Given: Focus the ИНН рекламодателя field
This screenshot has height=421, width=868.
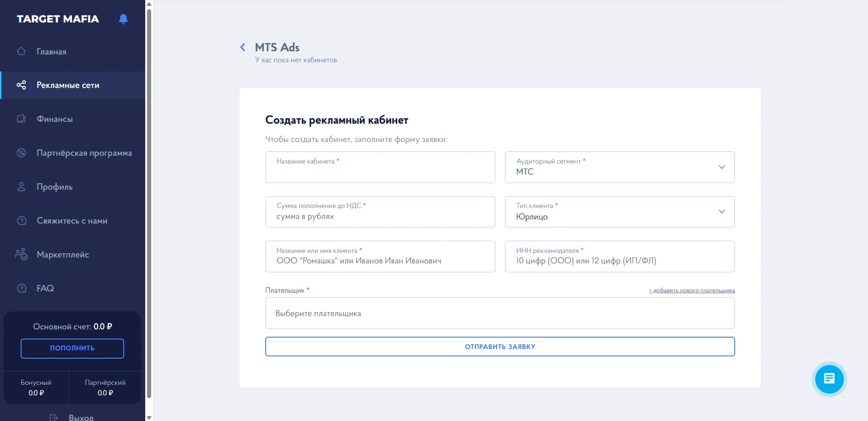Looking at the screenshot, I should 620,257.
